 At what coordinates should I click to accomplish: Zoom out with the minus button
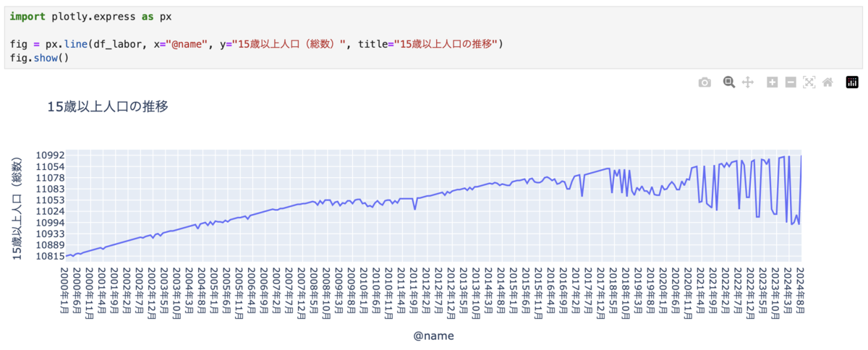(791, 82)
